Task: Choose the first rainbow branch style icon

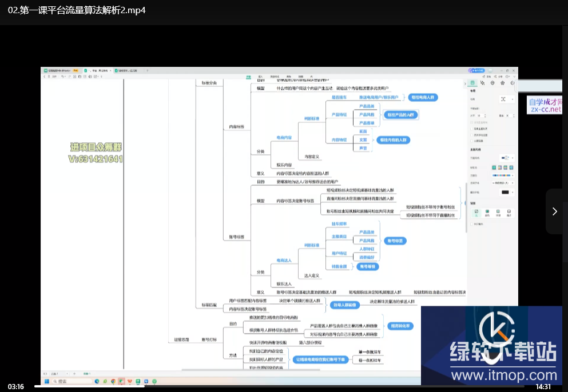Action: tap(495, 167)
